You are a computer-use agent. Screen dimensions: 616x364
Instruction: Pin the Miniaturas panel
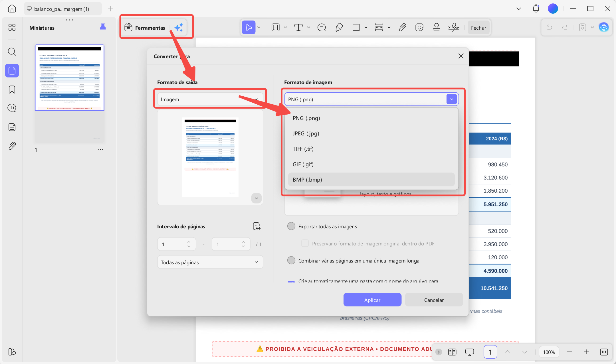103,28
